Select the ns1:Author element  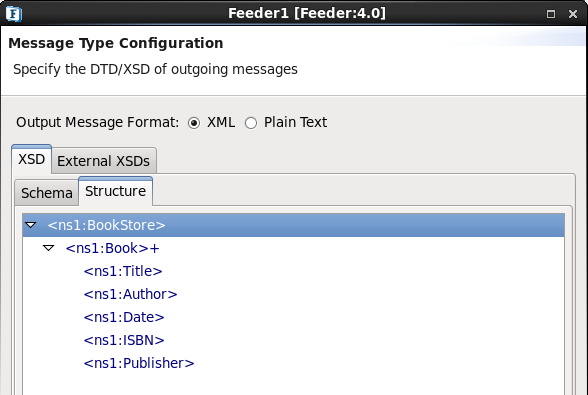tap(130, 294)
